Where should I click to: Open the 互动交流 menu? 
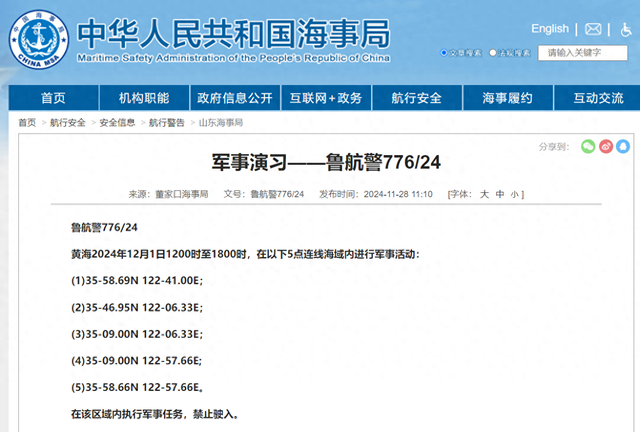598,98
